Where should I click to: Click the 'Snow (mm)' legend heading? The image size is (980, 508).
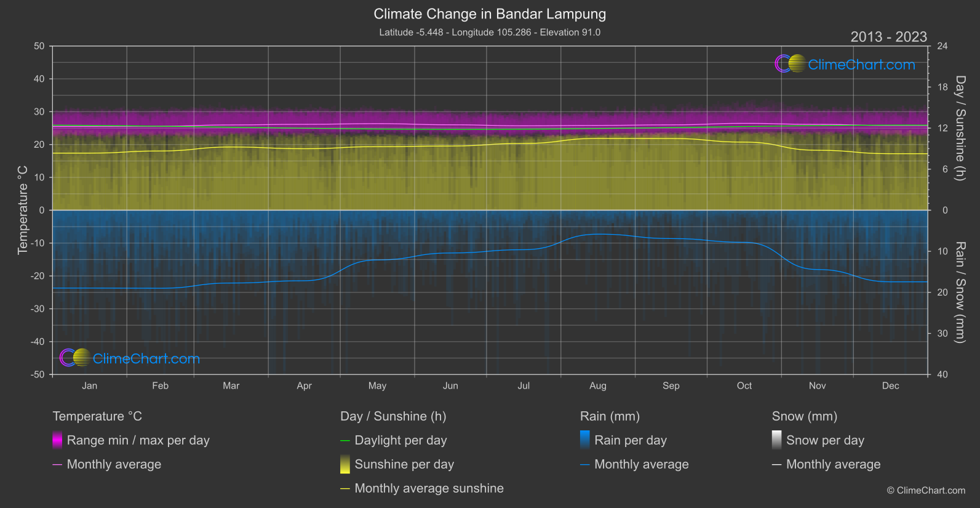pyautogui.click(x=805, y=416)
